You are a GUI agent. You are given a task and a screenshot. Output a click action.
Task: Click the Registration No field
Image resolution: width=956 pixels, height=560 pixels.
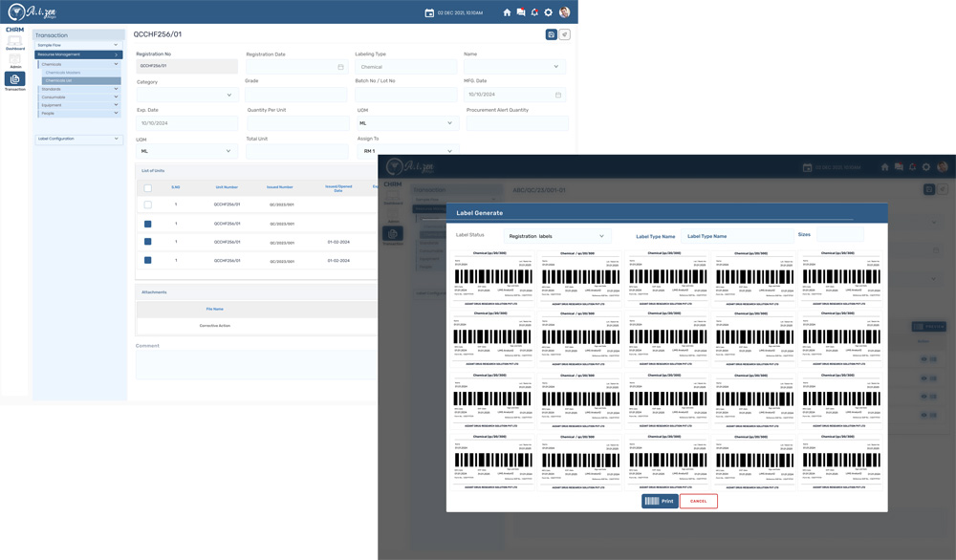(186, 66)
